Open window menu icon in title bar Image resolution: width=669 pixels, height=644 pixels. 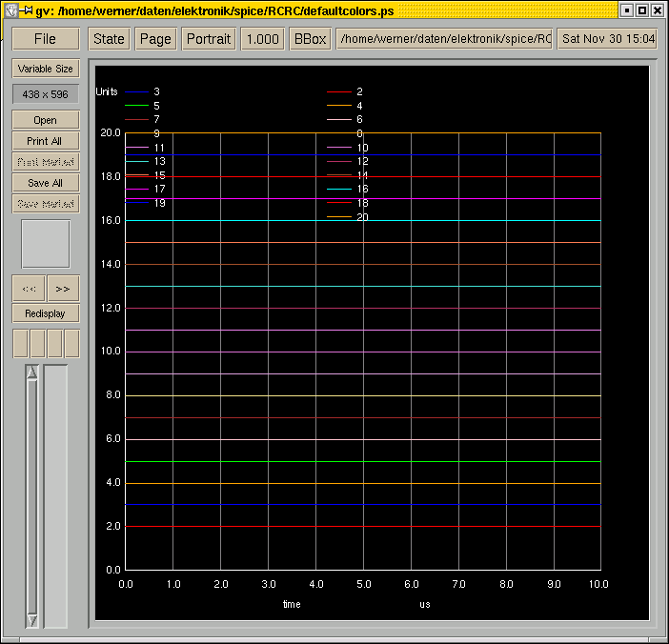click(x=10, y=10)
